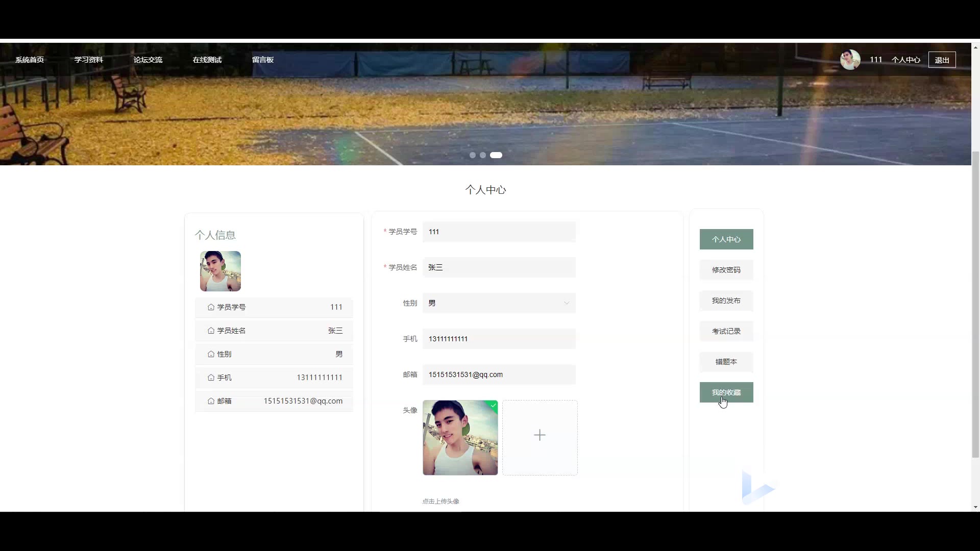Viewport: 980px width, 551px height.
Task: Click the page vertical scrollbar thumb
Action: pyautogui.click(x=975, y=304)
